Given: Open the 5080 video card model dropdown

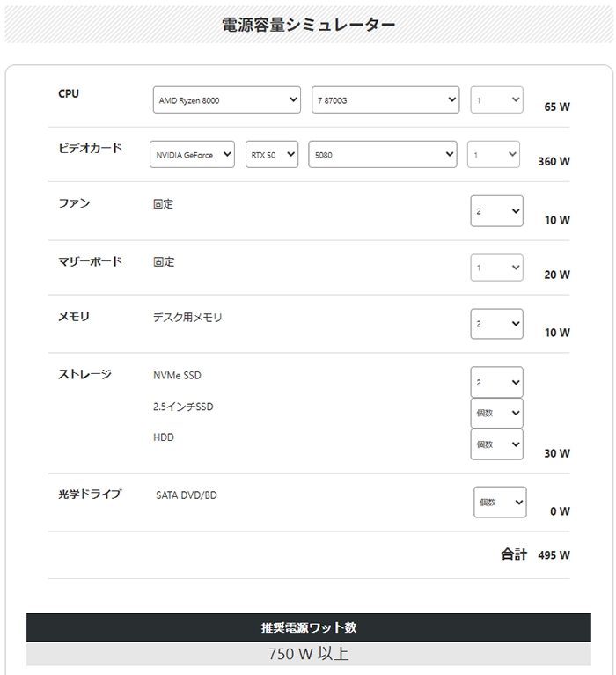Looking at the screenshot, I should point(382,155).
